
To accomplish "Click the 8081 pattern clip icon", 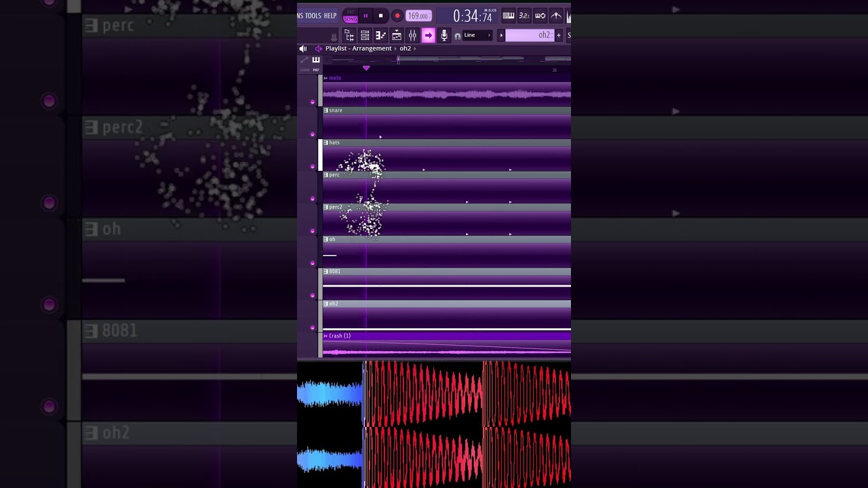I will [326, 271].
